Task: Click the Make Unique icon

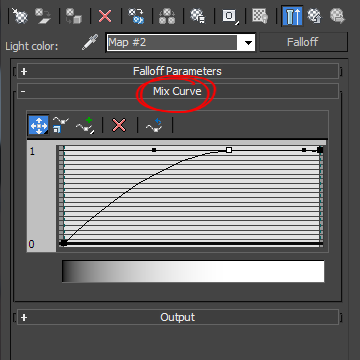Action: [167, 16]
